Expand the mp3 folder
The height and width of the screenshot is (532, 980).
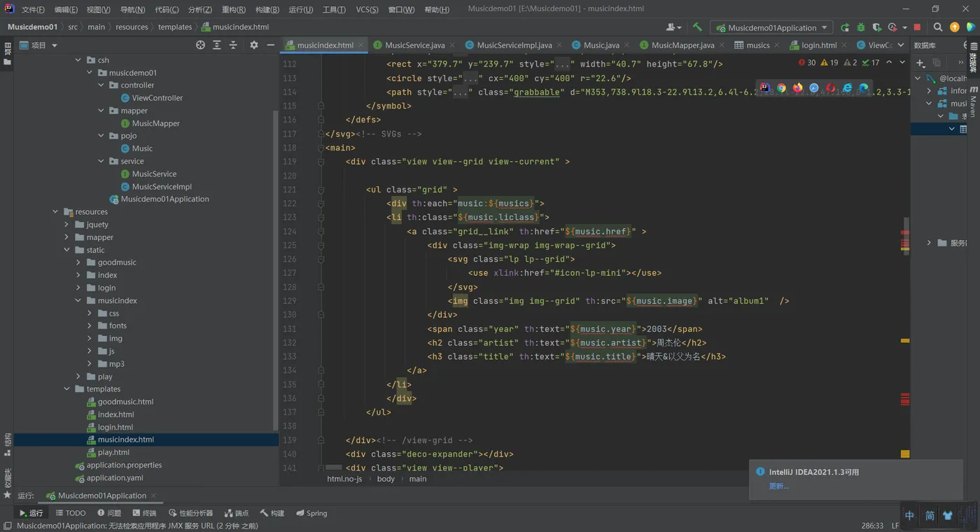[90, 364]
